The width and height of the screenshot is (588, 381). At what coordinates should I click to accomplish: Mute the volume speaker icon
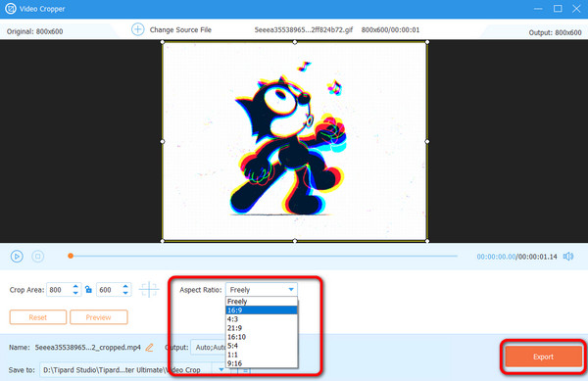568,257
